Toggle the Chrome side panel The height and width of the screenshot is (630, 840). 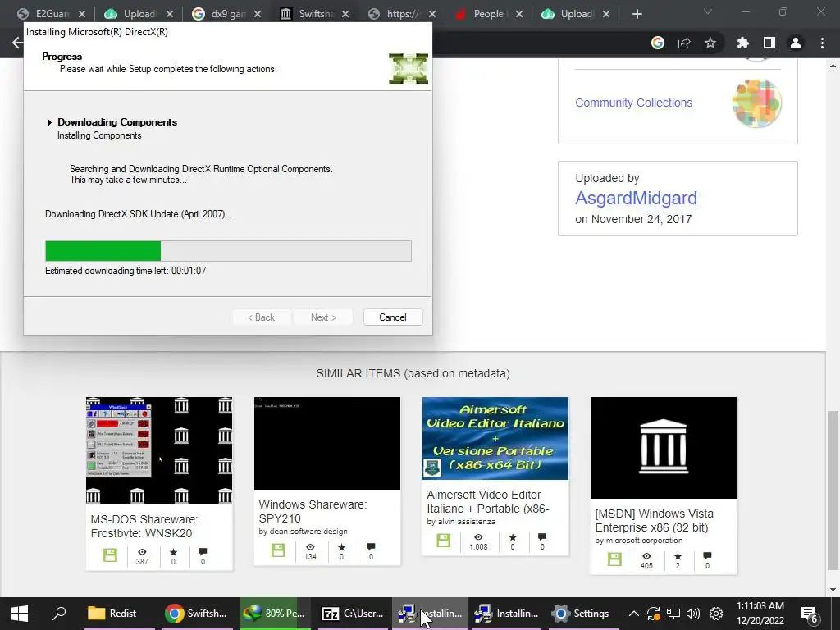[x=769, y=43]
